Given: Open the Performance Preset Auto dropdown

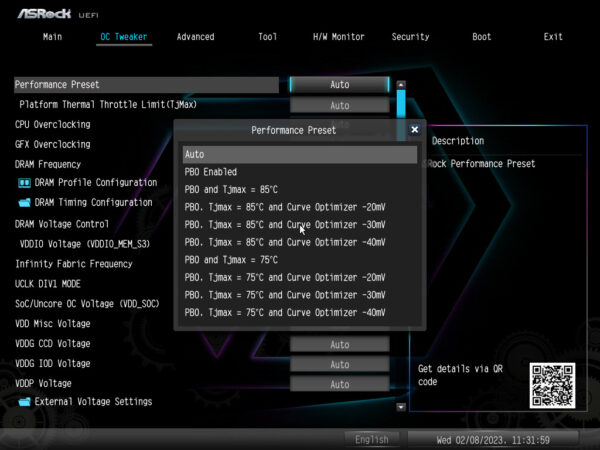Looking at the screenshot, I should (x=339, y=85).
